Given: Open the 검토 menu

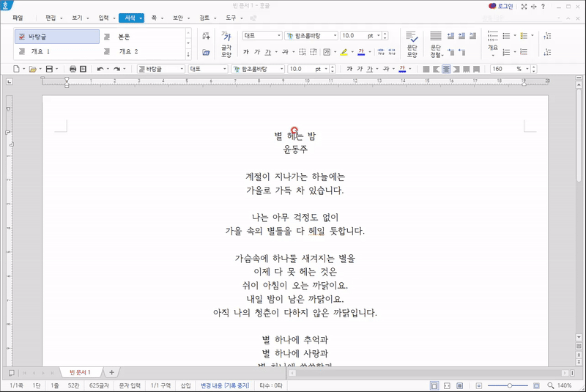Looking at the screenshot, I should coord(204,18).
